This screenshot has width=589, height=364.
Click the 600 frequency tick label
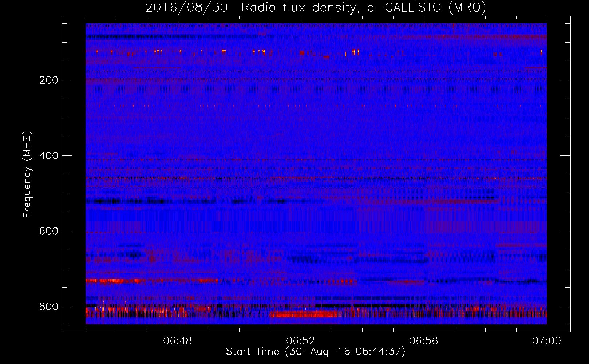(49, 231)
